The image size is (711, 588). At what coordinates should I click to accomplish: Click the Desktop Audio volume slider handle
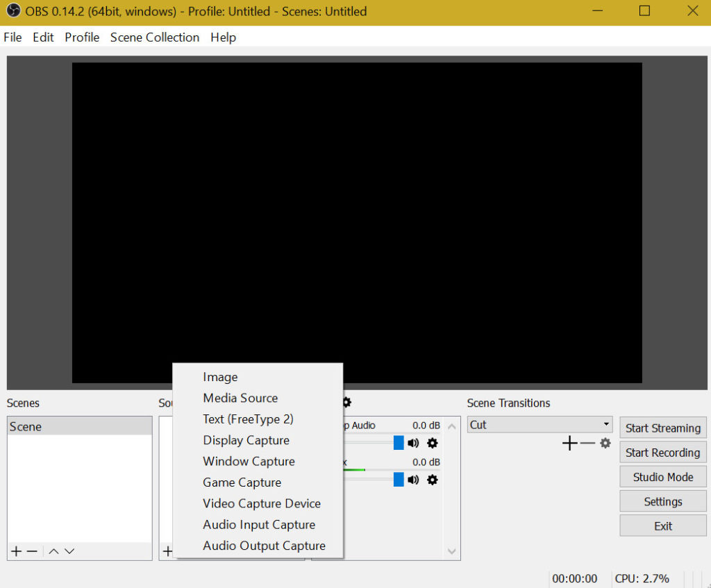pyautogui.click(x=399, y=443)
